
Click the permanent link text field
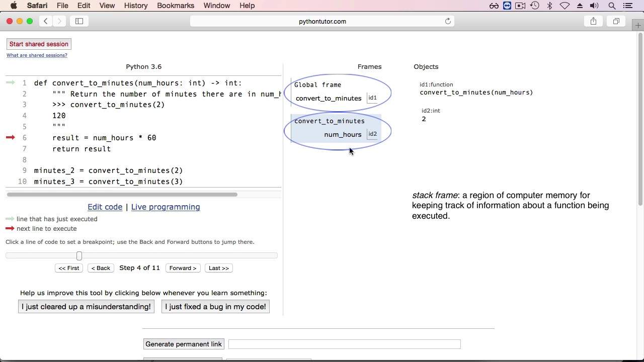tap(345, 344)
